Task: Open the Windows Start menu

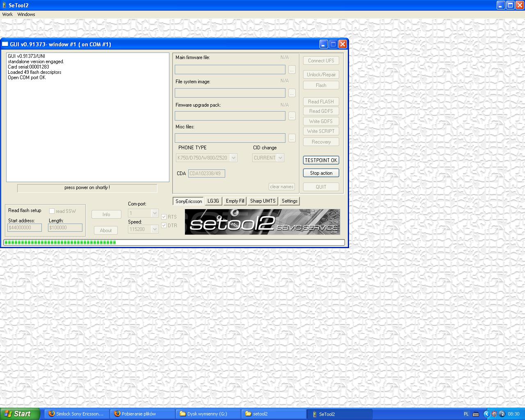Action: (x=20, y=414)
